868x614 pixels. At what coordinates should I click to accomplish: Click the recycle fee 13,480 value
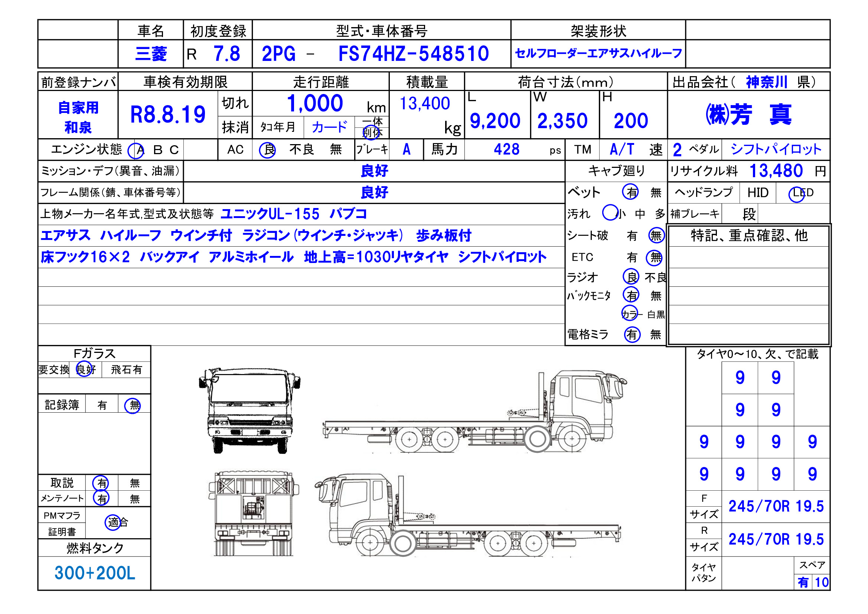point(776,171)
